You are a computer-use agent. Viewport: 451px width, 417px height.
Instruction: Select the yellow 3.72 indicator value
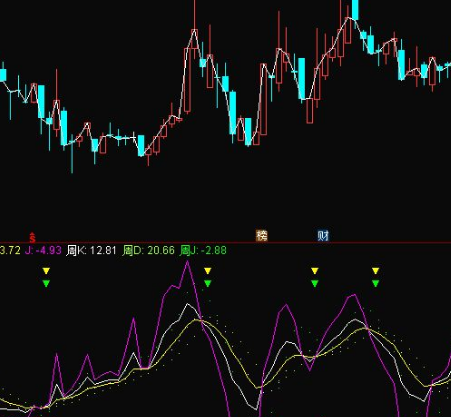point(10,250)
